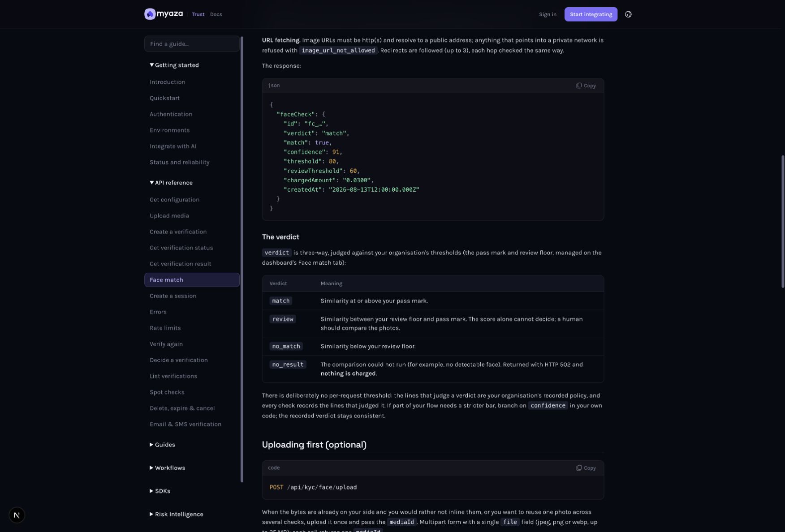Screen dimensions: 785x532
Task: Open Status and reliability page
Action: [179, 163]
